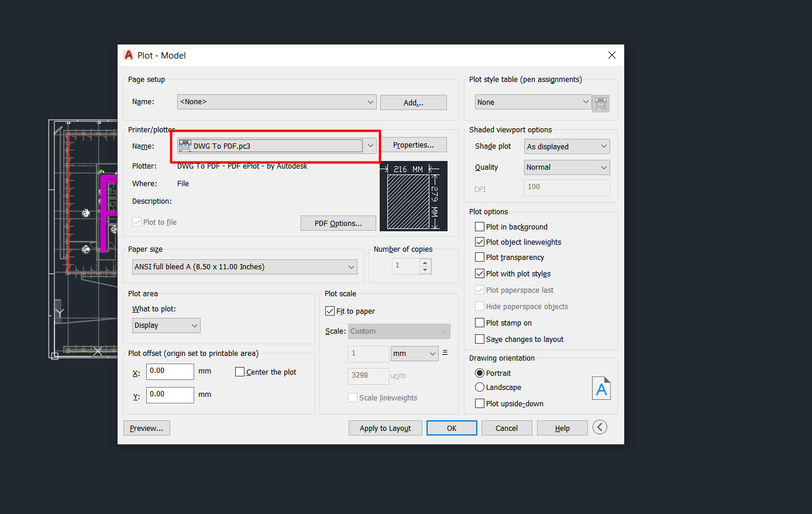This screenshot has height=514, width=812.
Task: Open the scale units mm dropdown
Action: 415,354
